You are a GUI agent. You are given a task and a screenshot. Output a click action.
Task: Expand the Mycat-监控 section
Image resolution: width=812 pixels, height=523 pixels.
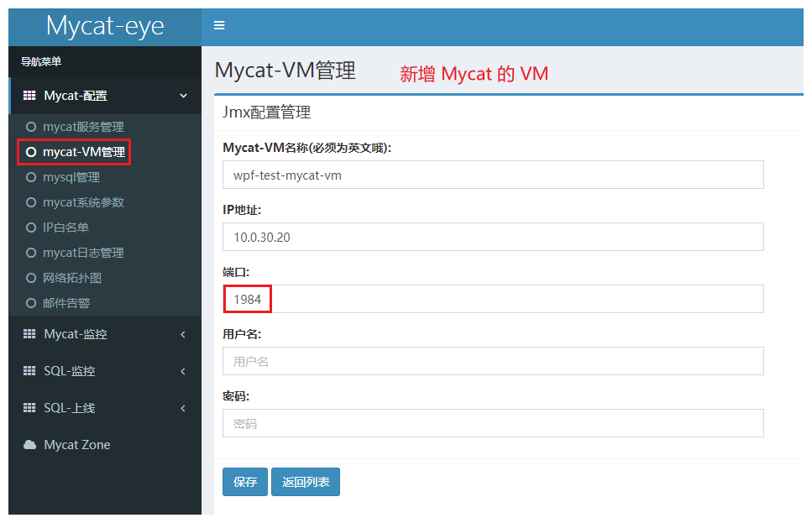(x=101, y=333)
